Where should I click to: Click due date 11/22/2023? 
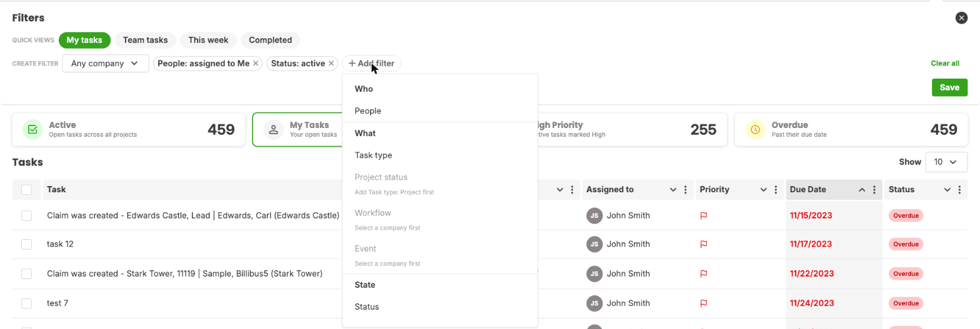pyautogui.click(x=812, y=273)
